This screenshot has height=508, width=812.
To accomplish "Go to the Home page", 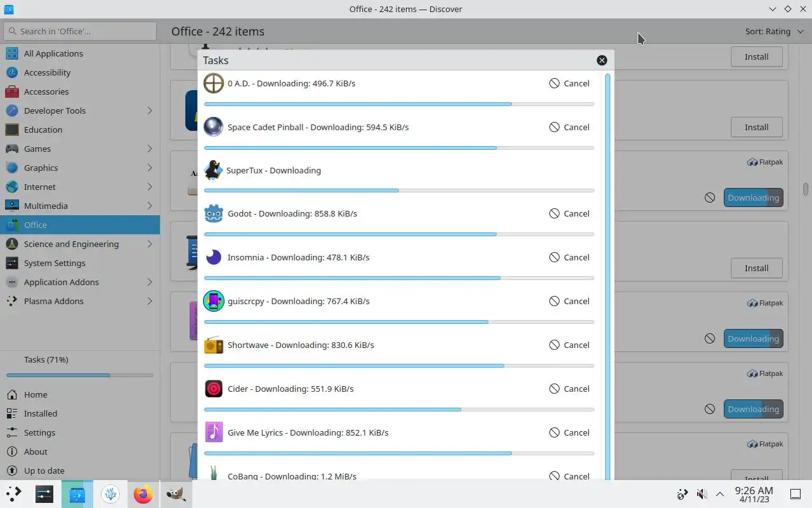I will (80, 394).
